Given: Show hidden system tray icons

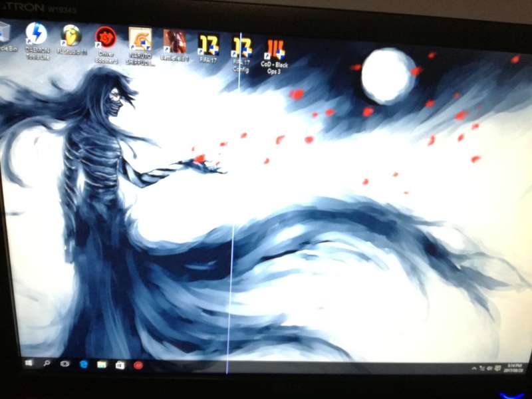Looking at the screenshot, I should pyautogui.click(x=473, y=368).
